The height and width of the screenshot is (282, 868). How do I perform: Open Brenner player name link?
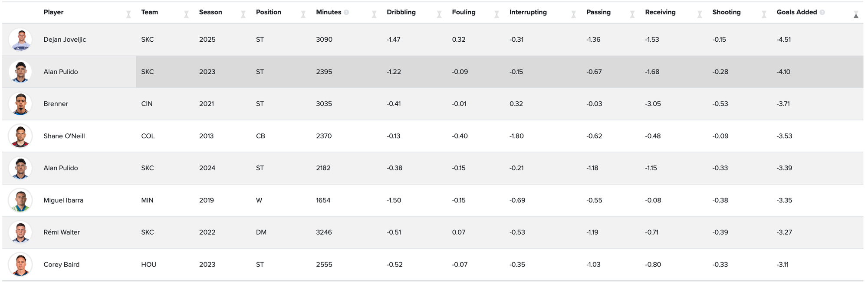coord(56,104)
